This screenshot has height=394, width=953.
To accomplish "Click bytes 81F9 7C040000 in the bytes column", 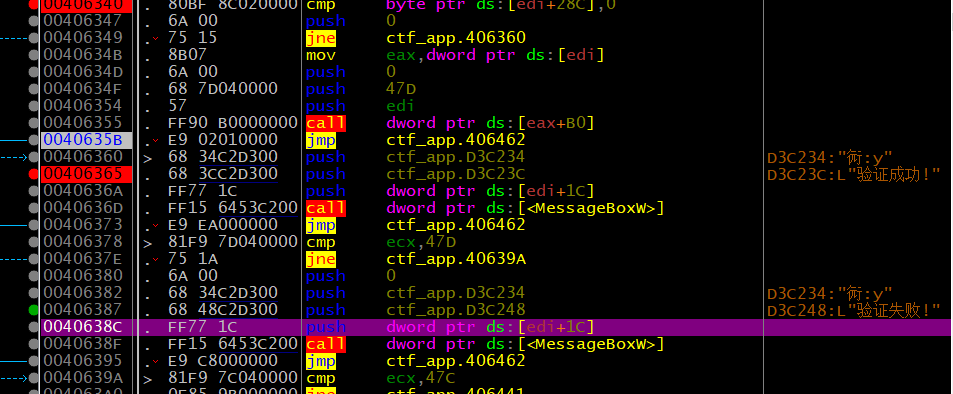I will (x=233, y=378).
